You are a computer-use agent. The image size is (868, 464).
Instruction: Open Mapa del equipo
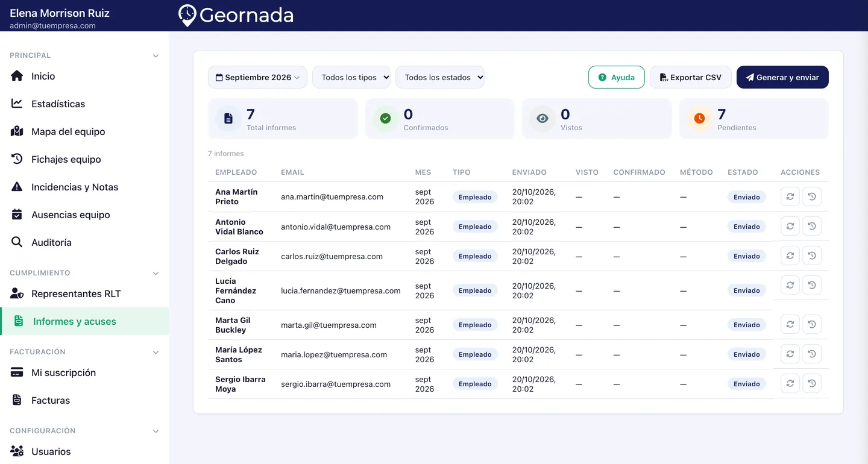(84, 131)
